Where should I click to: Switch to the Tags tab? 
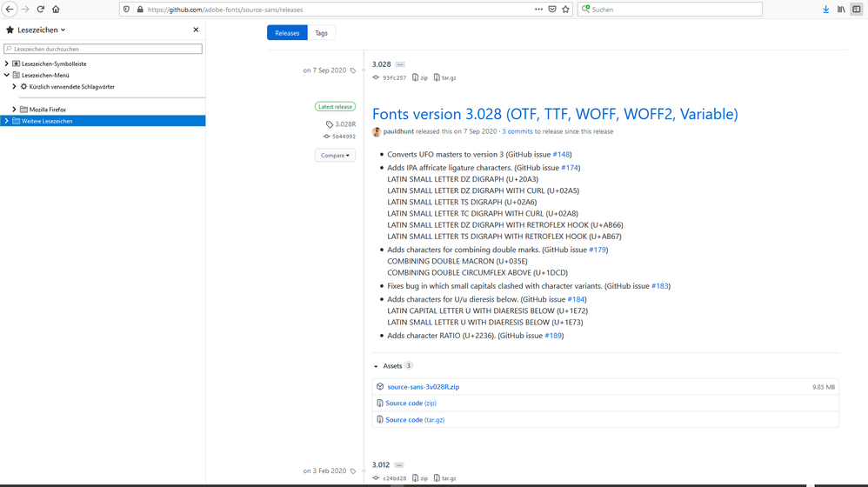click(x=321, y=33)
